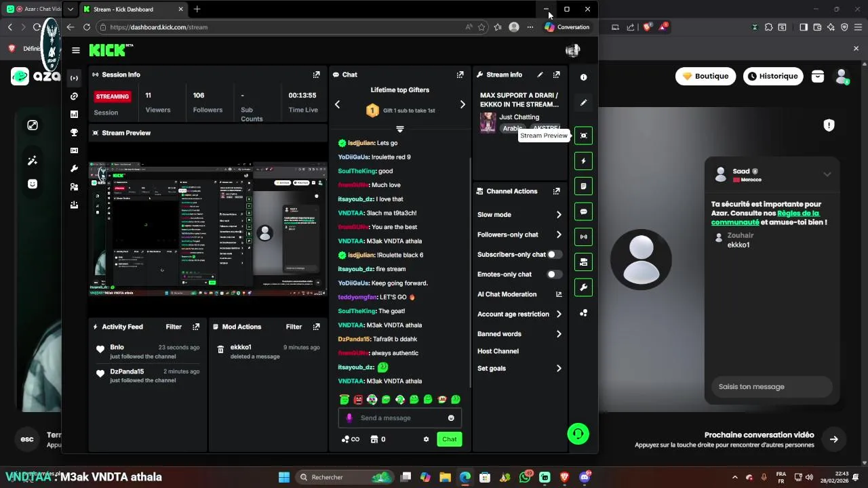Click the purple microphone icon in chat input
868x488 pixels.
pyautogui.click(x=349, y=418)
